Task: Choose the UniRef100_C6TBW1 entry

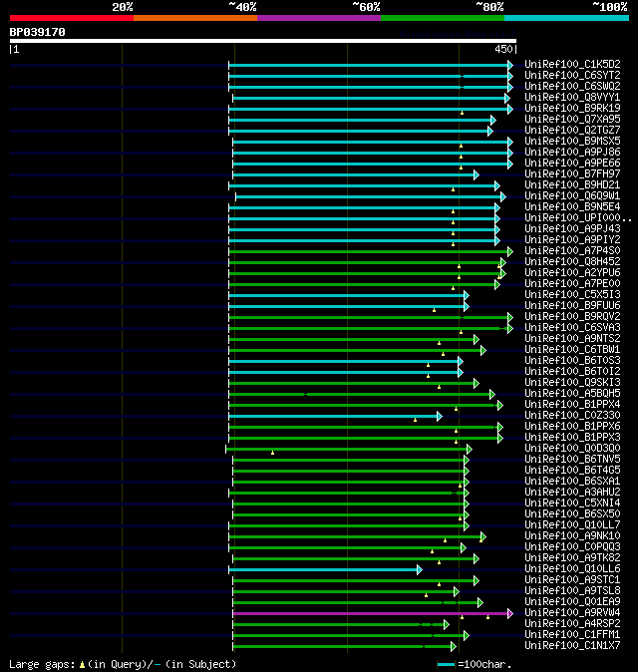Action: coord(572,350)
